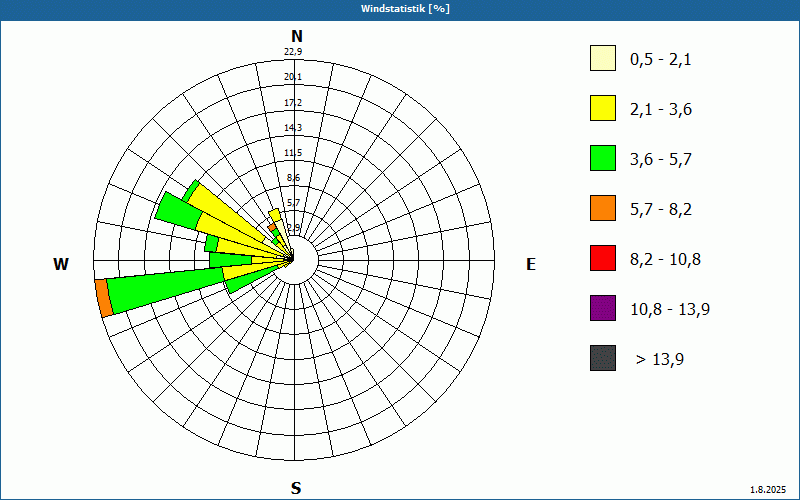Click the 14,3 ring scale label
The height and width of the screenshot is (500, 800).
click(293, 128)
